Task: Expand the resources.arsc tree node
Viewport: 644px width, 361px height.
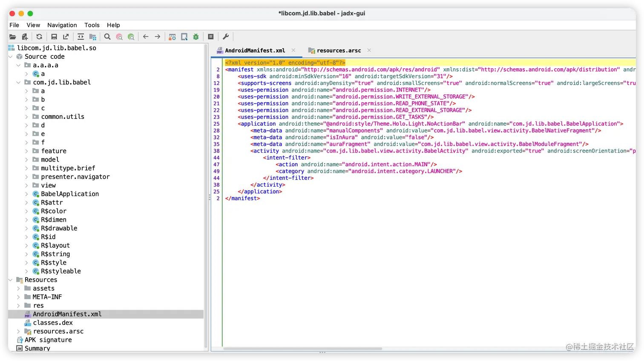Action: click(x=18, y=332)
